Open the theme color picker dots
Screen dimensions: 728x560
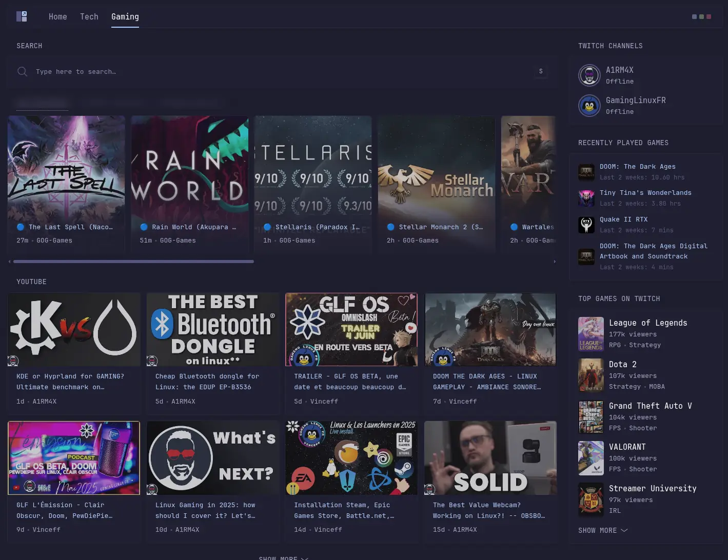click(x=701, y=17)
